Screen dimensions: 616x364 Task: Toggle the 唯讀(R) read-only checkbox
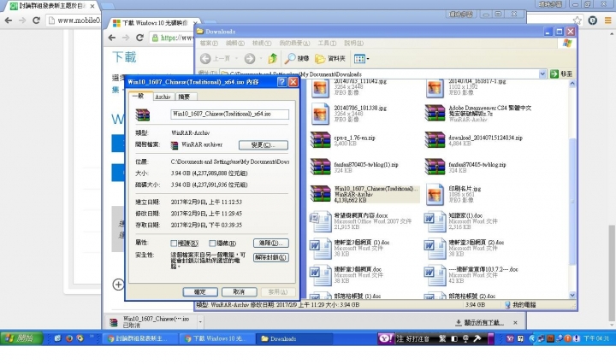[174, 244]
